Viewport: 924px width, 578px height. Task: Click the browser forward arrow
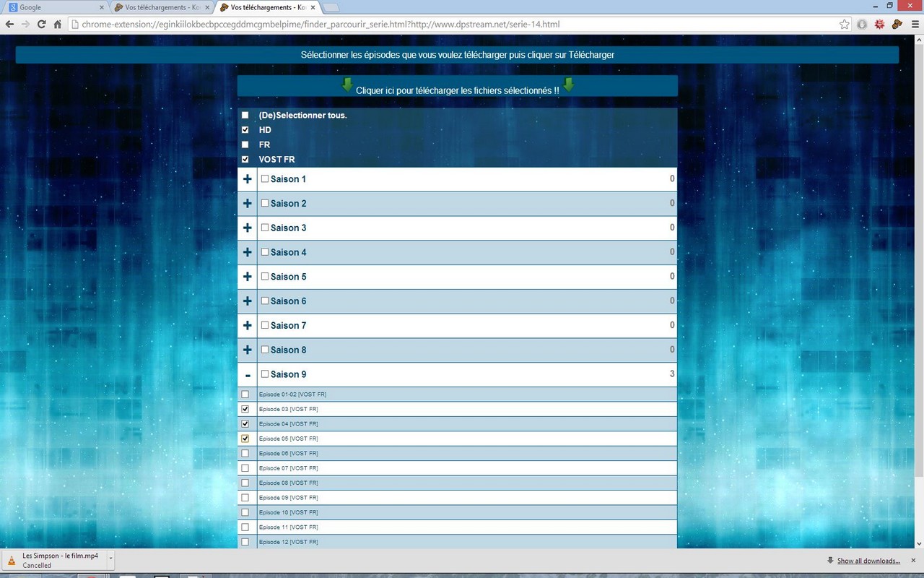point(26,24)
